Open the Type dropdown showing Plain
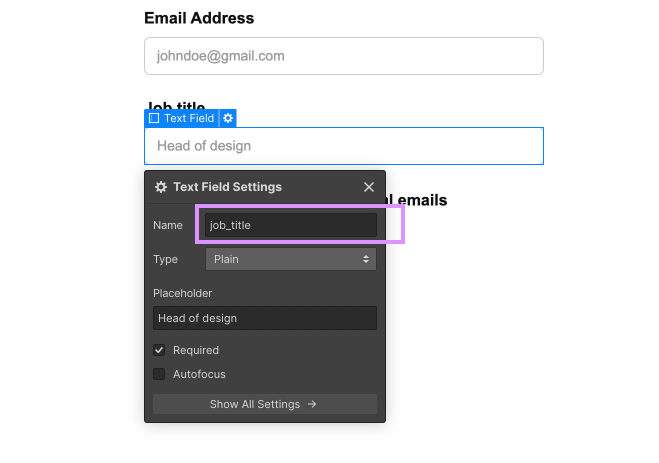This screenshot has height=463, width=659. coord(290,259)
